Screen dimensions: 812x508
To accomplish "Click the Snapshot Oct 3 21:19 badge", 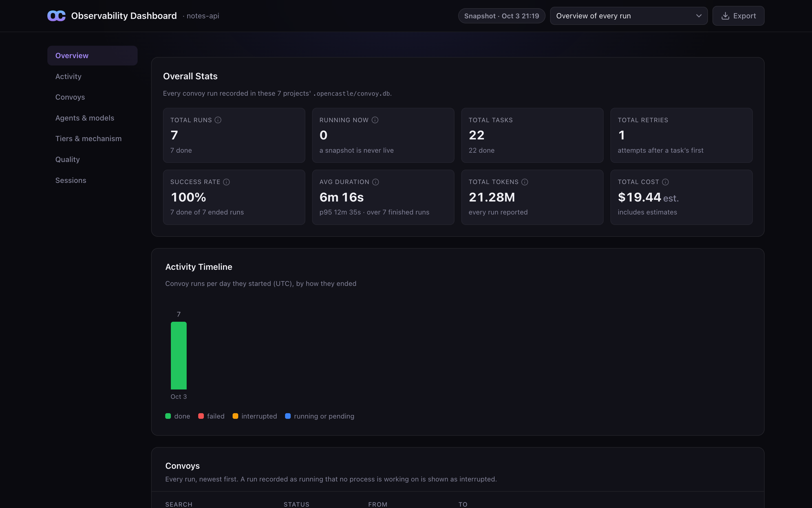I will click(502, 16).
